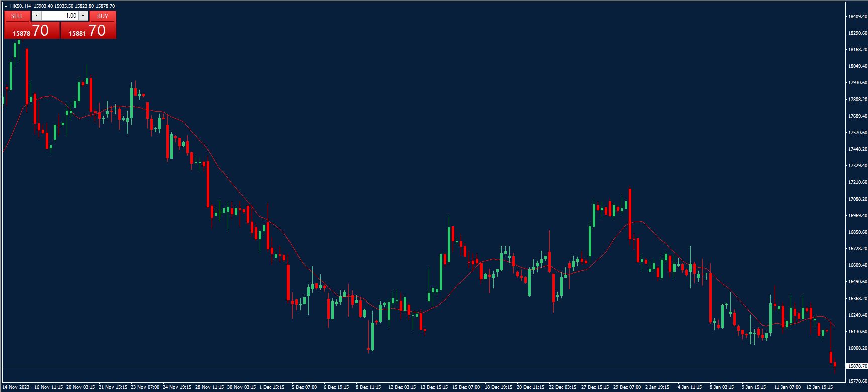
Task: Select the horizontal bid price line
Action: click(x=402, y=366)
